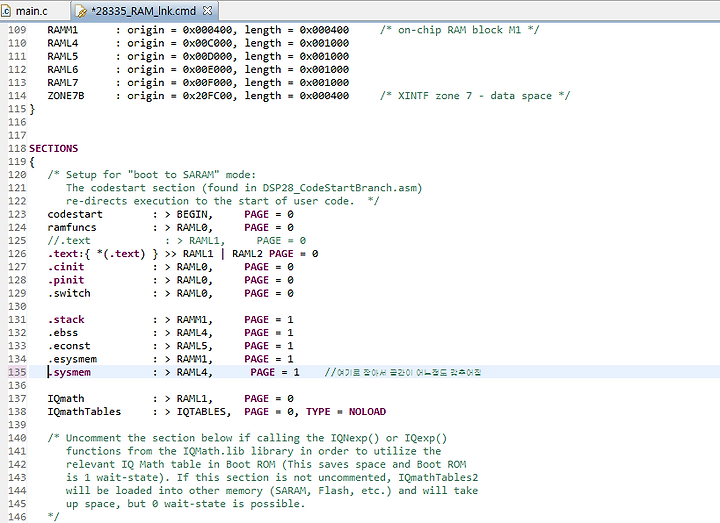
Task: Close the 28335_RAM_lnk.cmd tab
Action: pyautogui.click(x=208, y=11)
